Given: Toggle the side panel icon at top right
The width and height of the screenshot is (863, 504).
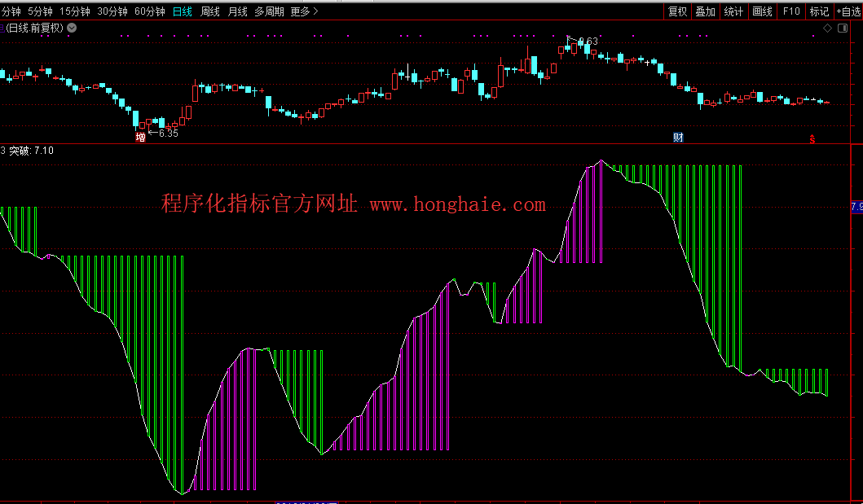Looking at the screenshot, I should (x=843, y=28).
